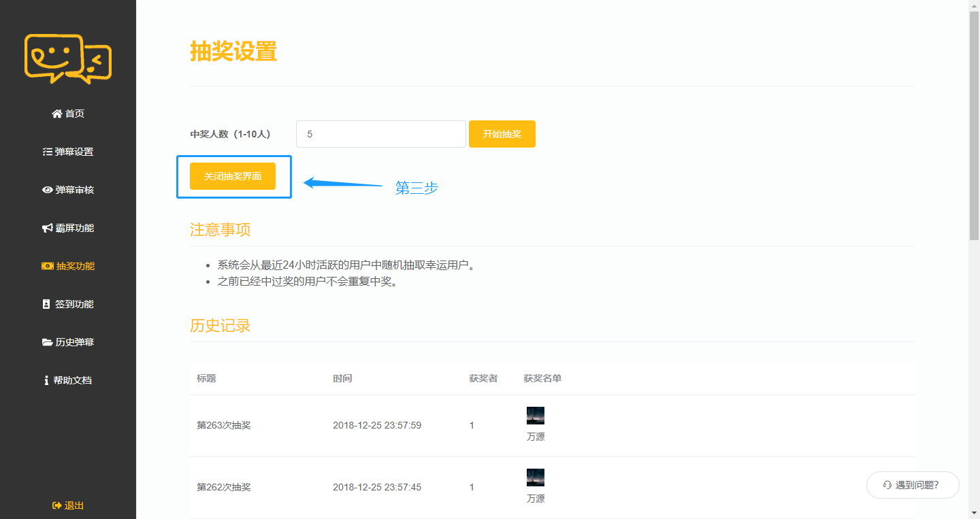The image size is (980, 519).
Task: Click the chat-bubble smiley logo
Action: 67,58
